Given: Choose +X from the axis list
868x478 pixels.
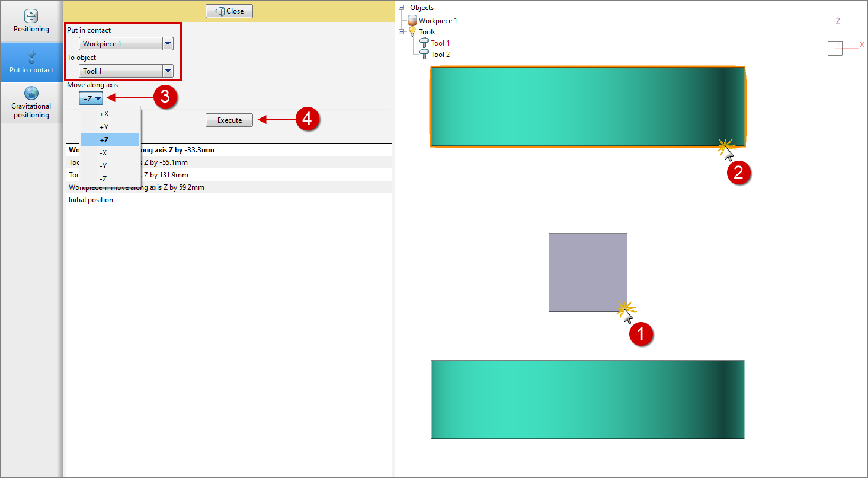Looking at the screenshot, I should click(104, 114).
